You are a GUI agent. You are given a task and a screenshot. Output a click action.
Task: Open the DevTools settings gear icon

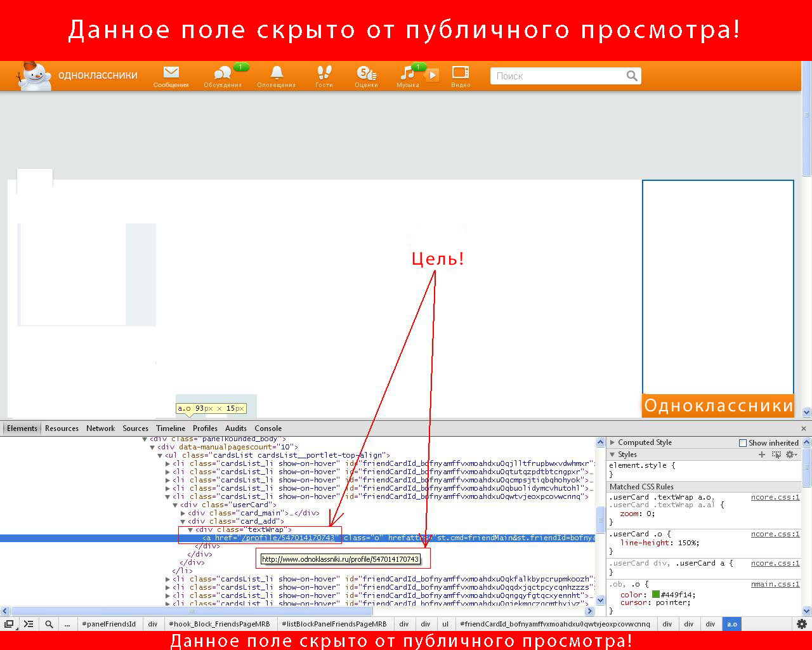pyautogui.click(x=802, y=624)
